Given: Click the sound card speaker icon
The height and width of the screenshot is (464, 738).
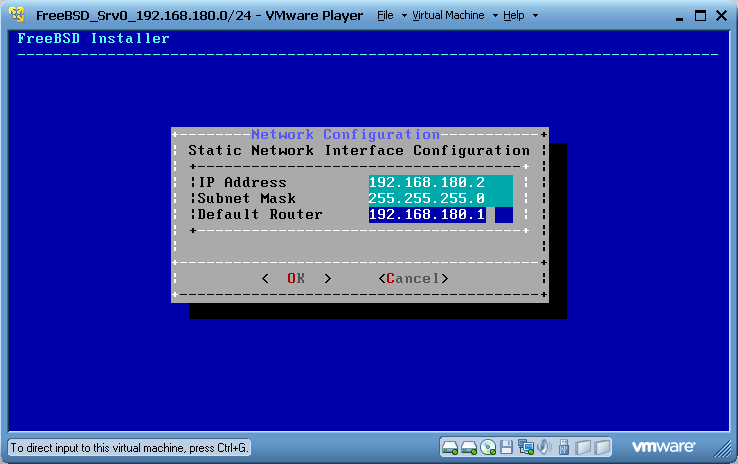Looking at the screenshot, I should (x=545, y=447).
